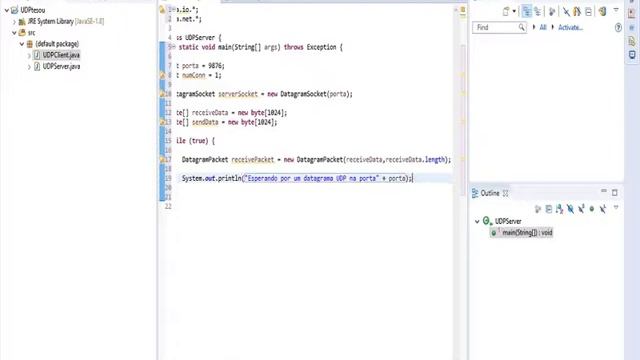Close the Outline tab with its X
This screenshot has width=640, height=360.
tap(505, 193)
